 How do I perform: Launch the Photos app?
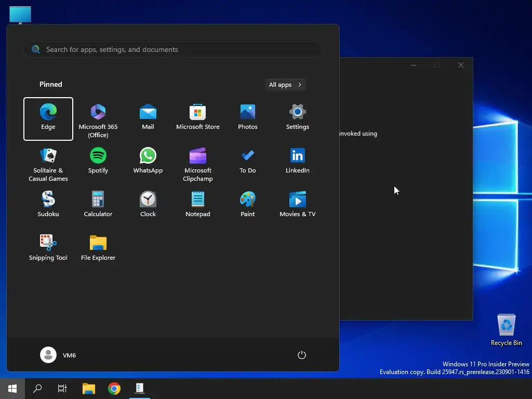248,119
